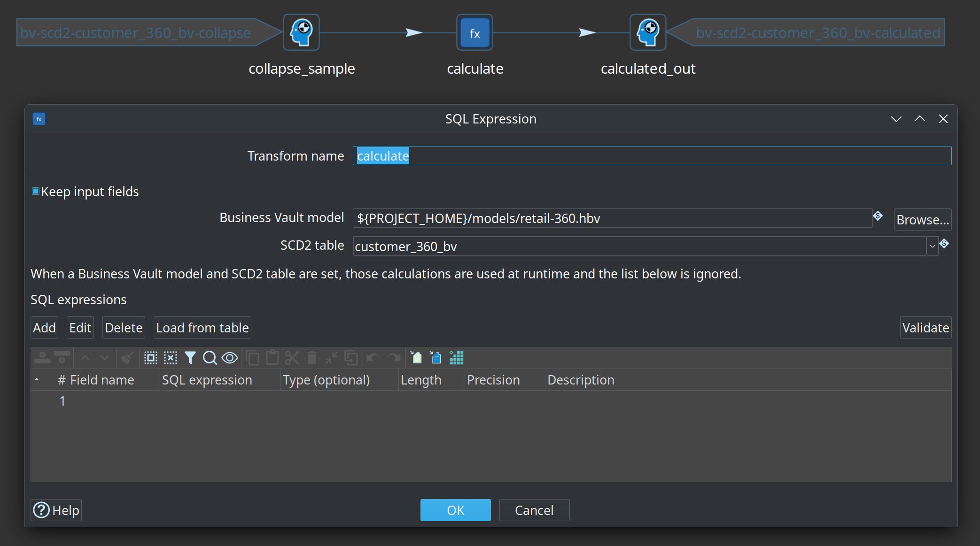
Task: Click the duplicate to all rows icon
Action: (x=351, y=358)
